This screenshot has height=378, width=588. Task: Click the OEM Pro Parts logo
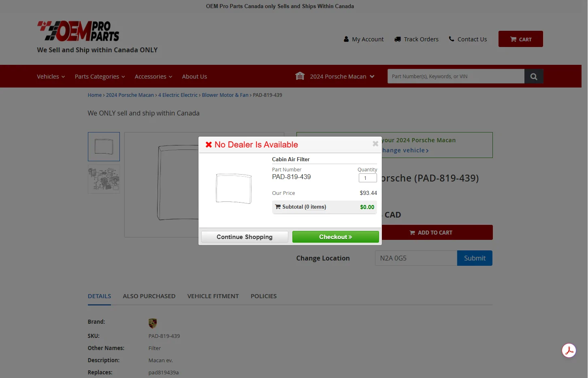point(78,31)
